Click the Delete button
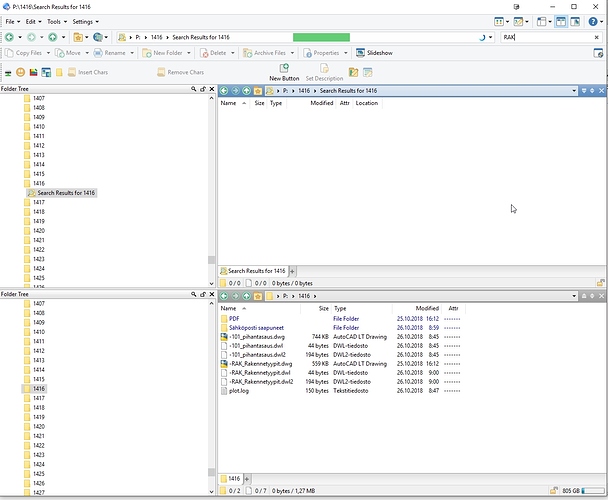Image resolution: width=608 pixels, height=500 pixels. (x=214, y=53)
